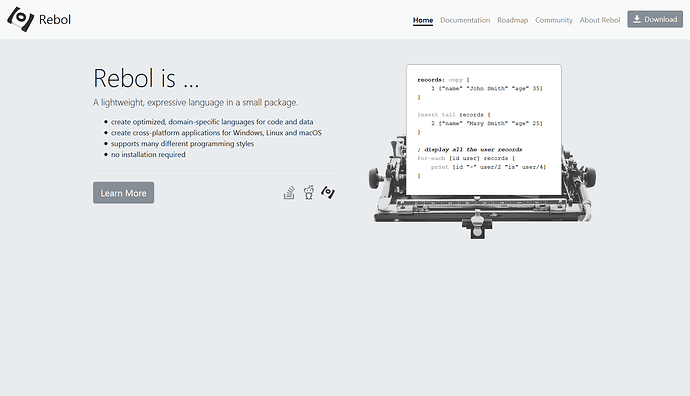This screenshot has width=690, height=396.
Task: Open the Documentation nav item
Action: pos(465,20)
